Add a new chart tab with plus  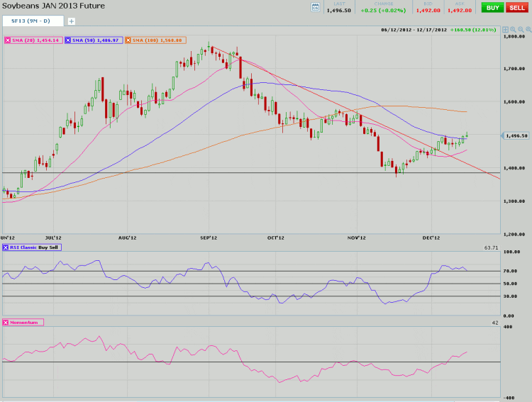click(72, 21)
